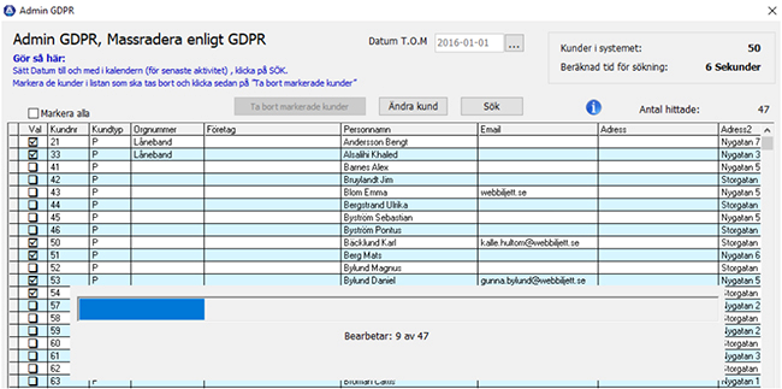Check the checkbox for customer 60
Image resolution: width=782 pixels, height=389 pixels.
pyautogui.click(x=32, y=343)
